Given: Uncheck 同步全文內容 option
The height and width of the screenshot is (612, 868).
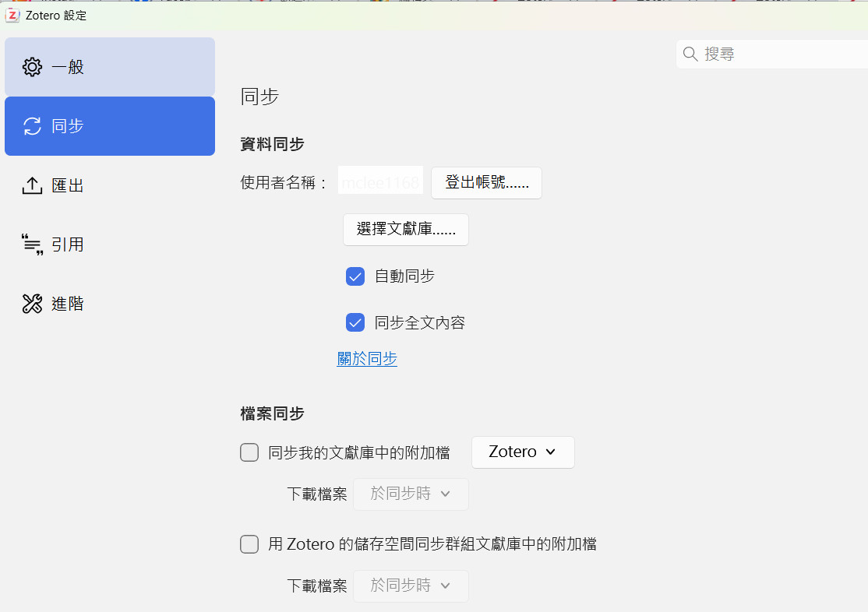Looking at the screenshot, I should tap(355, 322).
